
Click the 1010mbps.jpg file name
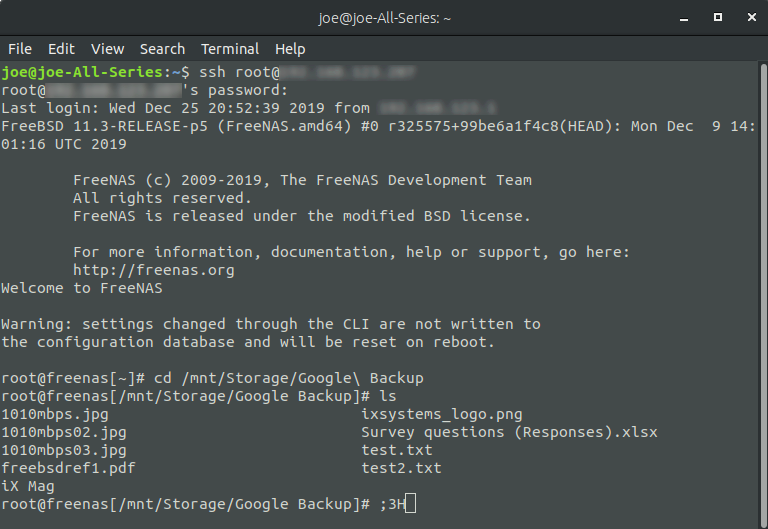click(x=55, y=414)
